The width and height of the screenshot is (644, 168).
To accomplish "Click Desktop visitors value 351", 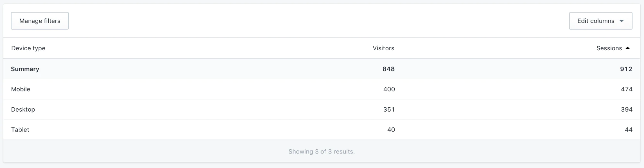I will 389,110.
